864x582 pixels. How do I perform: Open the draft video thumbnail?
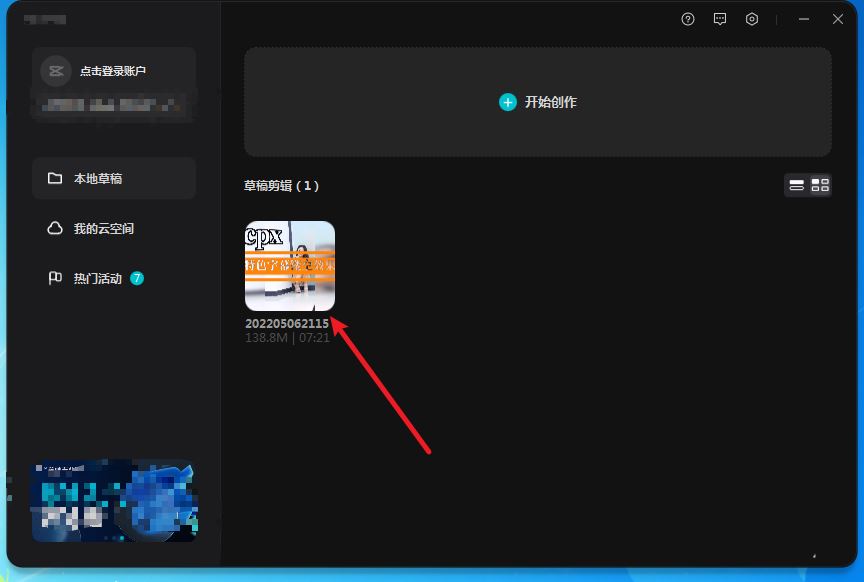tap(290, 266)
